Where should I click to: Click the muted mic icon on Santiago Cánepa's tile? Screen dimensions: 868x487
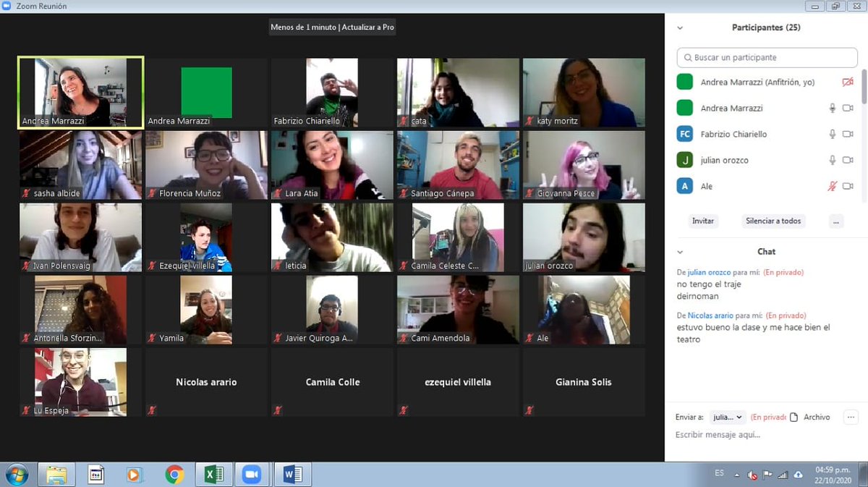click(404, 193)
